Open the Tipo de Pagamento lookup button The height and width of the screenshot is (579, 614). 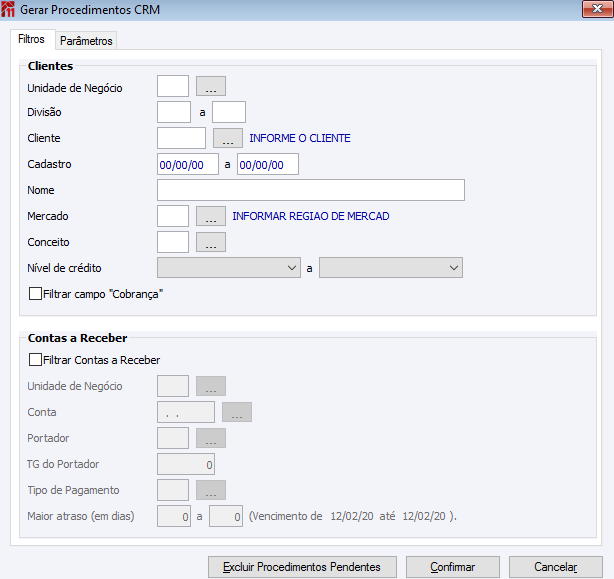click(x=211, y=490)
